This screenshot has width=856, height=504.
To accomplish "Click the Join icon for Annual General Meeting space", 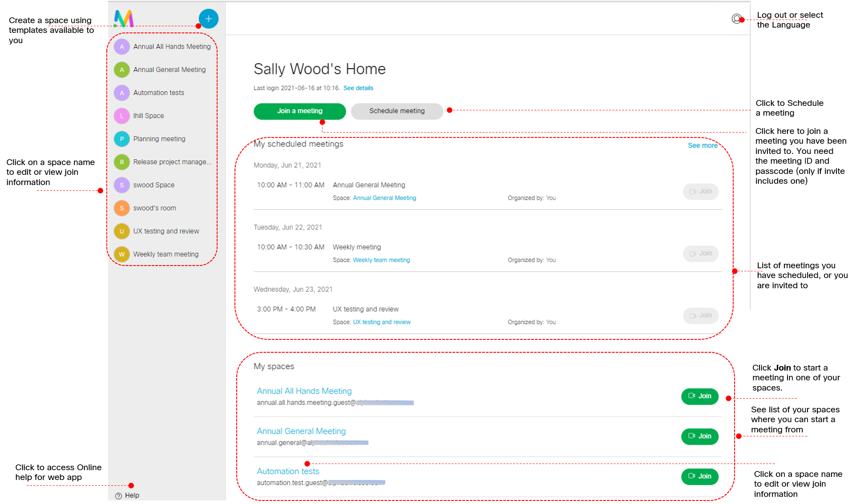I will pos(699,436).
